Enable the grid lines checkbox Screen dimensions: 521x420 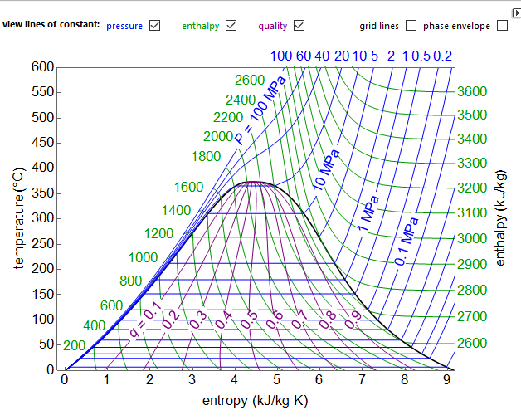[x=411, y=26]
